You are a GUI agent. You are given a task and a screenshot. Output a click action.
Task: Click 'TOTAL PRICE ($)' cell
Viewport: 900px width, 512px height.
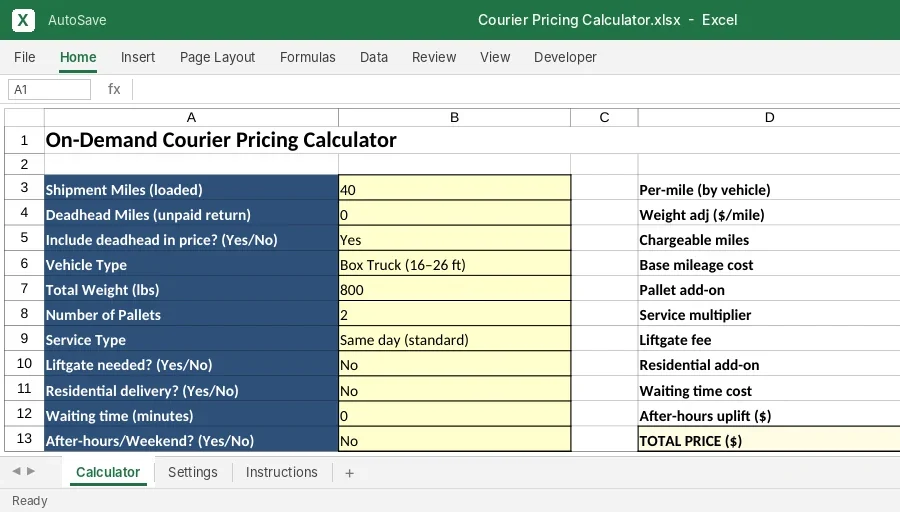[x=769, y=439]
